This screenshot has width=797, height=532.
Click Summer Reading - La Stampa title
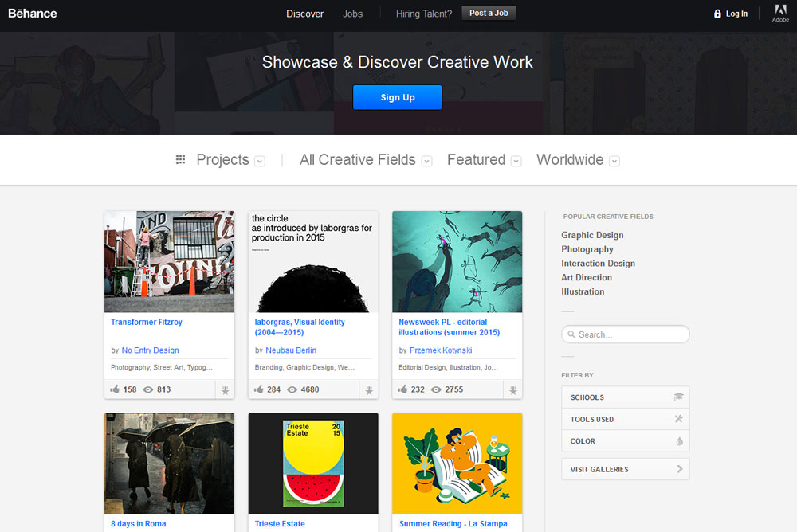[453, 524]
